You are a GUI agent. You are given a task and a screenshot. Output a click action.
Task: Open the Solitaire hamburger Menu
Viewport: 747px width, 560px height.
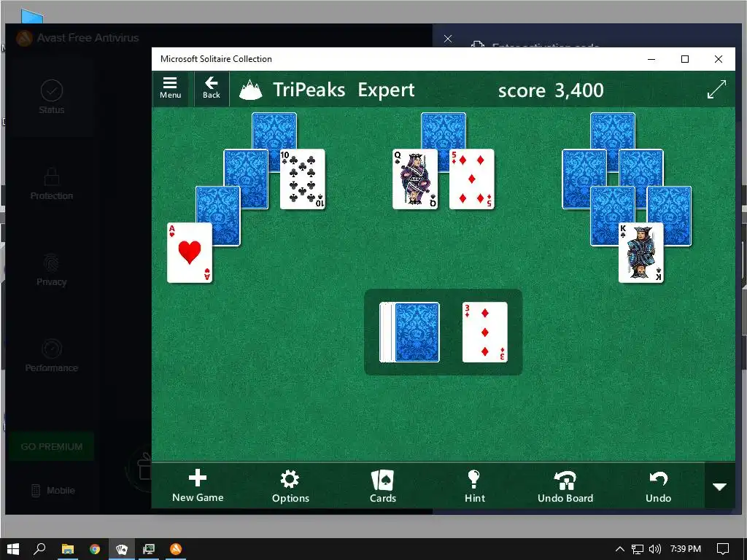[170, 88]
